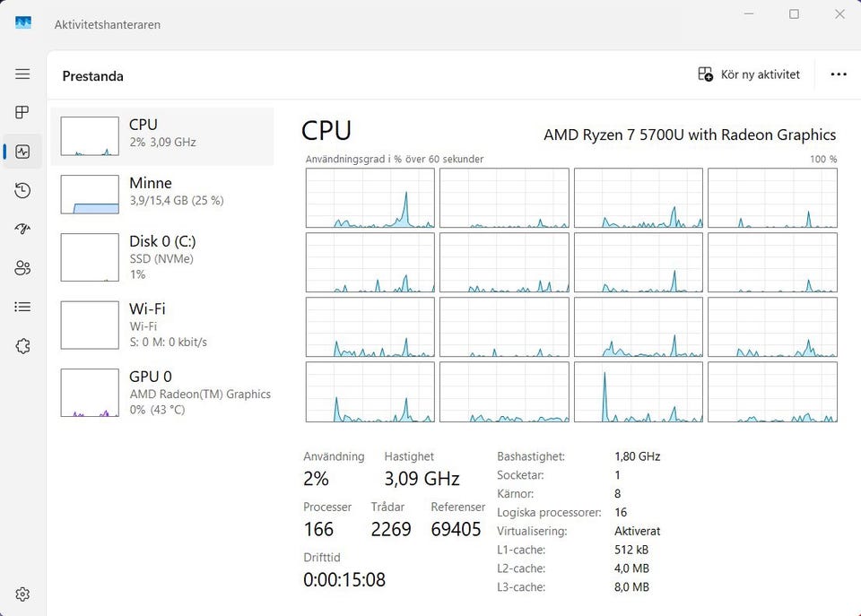Viewport: 861px width, 616px height.
Task: Click Kör ny aktivitet button
Action: (x=749, y=74)
